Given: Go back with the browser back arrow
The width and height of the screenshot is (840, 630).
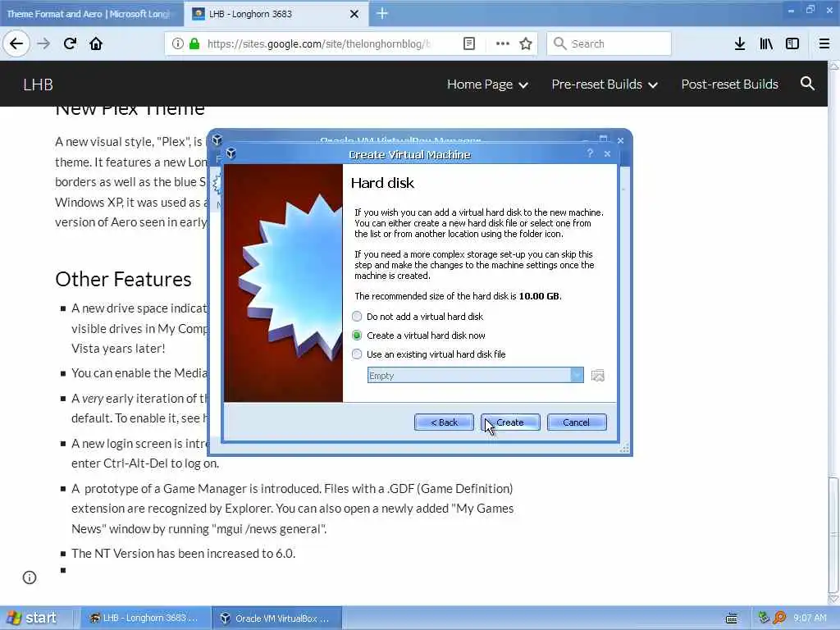Looking at the screenshot, I should tap(16, 43).
